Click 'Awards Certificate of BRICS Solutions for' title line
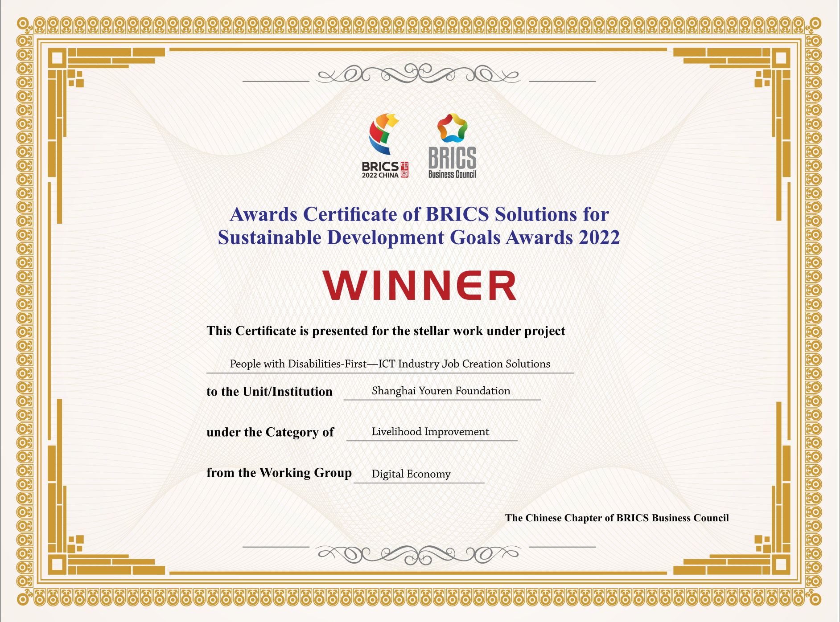The width and height of the screenshot is (840, 622). (x=419, y=214)
